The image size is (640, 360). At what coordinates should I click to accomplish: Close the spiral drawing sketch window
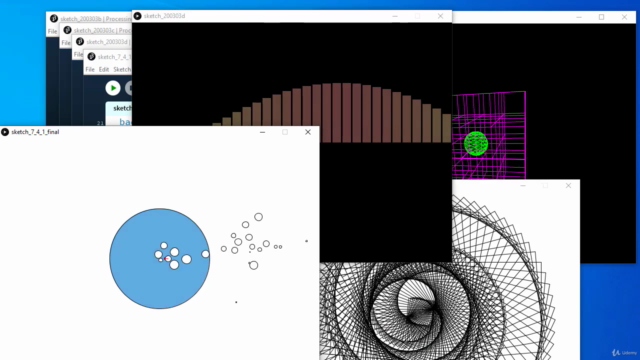[x=568, y=185]
